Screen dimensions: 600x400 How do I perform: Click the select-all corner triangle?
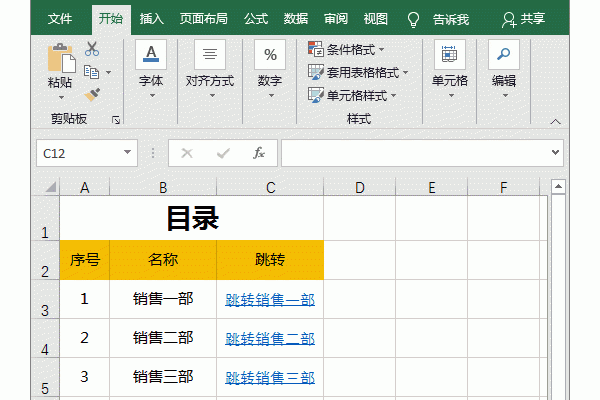click(51, 187)
